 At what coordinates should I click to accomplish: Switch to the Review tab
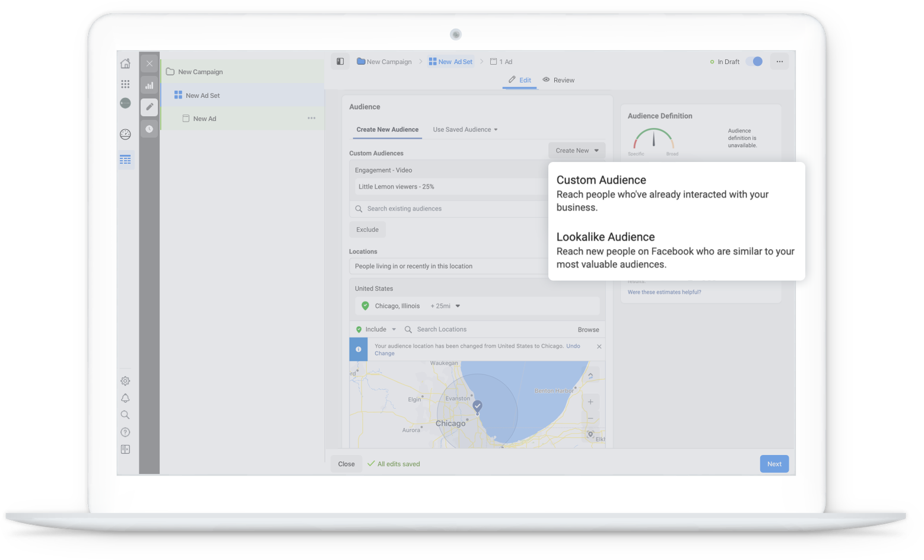click(558, 80)
